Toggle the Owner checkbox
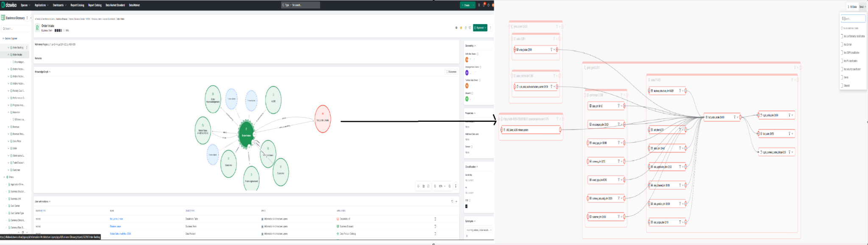 (842, 77)
